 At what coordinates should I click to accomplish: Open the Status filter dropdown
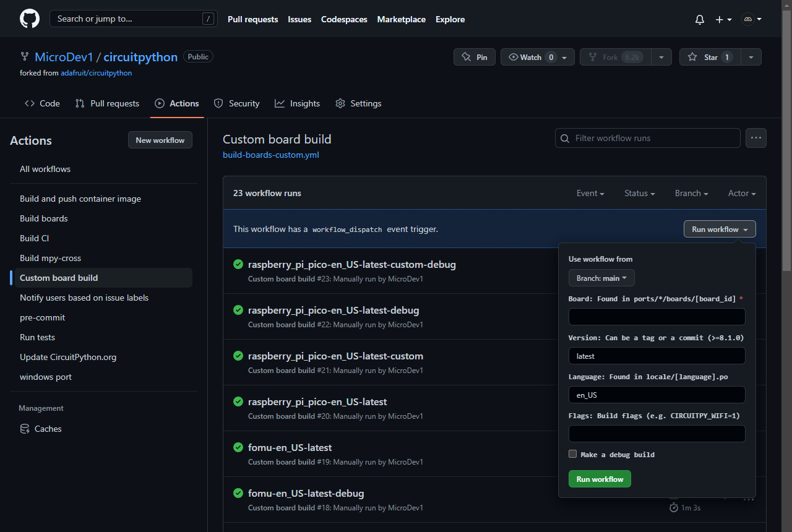(x=640, y=193)
